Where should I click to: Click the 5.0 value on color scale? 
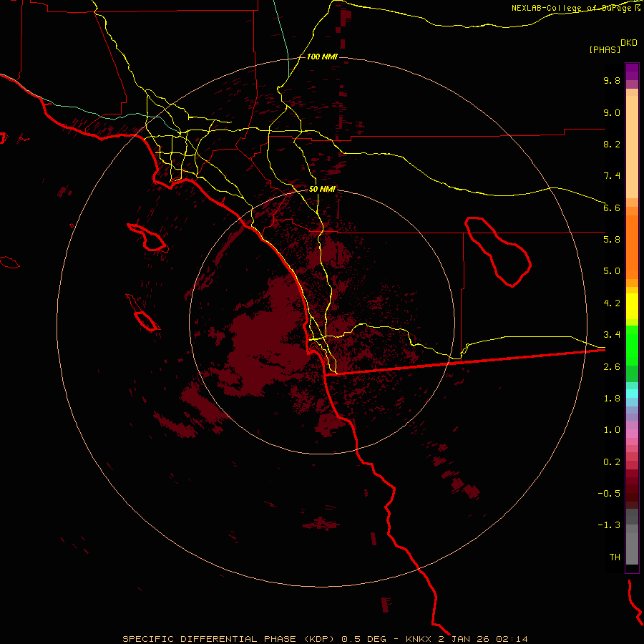(x=612, y=271)
